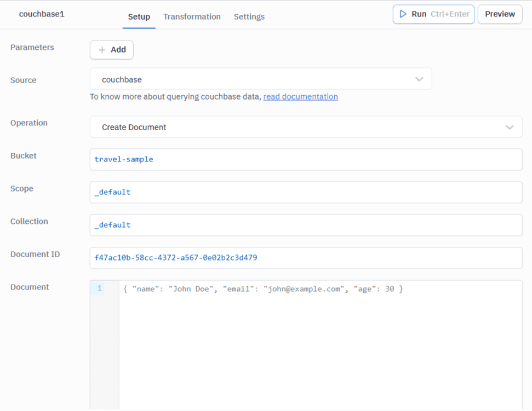Focus the Scope input field
532x411 pixels.
[306, 192]
